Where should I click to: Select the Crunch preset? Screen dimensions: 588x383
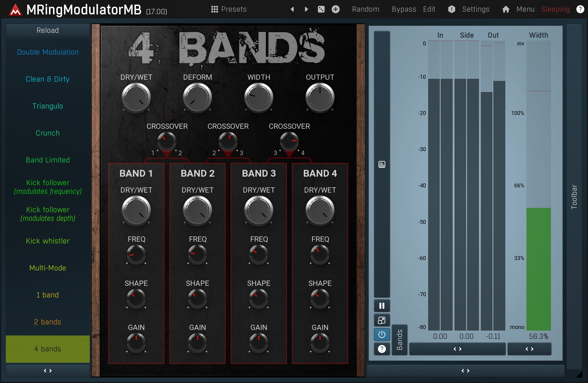pos(48,133)
